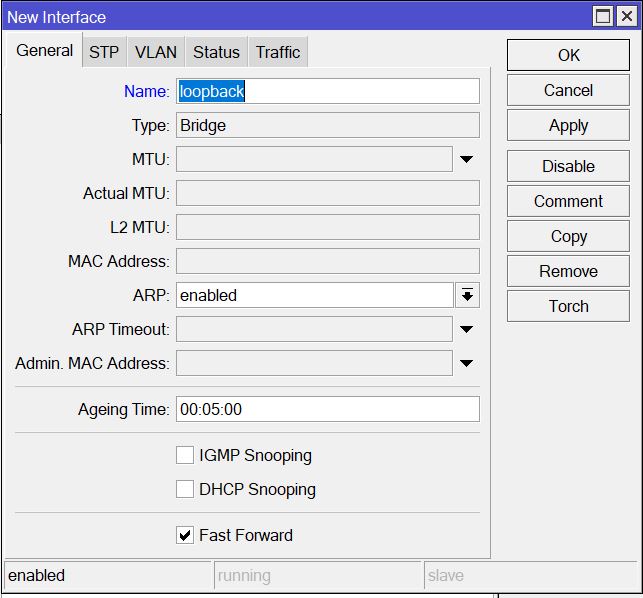643x598 pixels.
Task: Click the ARP value field
Action: 315,295
